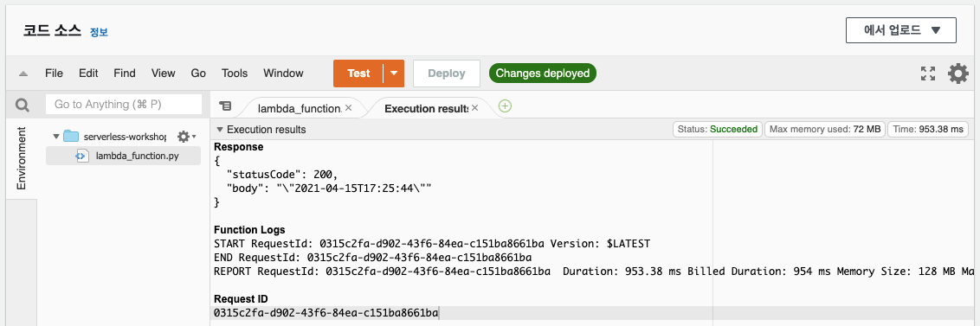
Task: Open the 정보 info link
Action: pos(99,33)
